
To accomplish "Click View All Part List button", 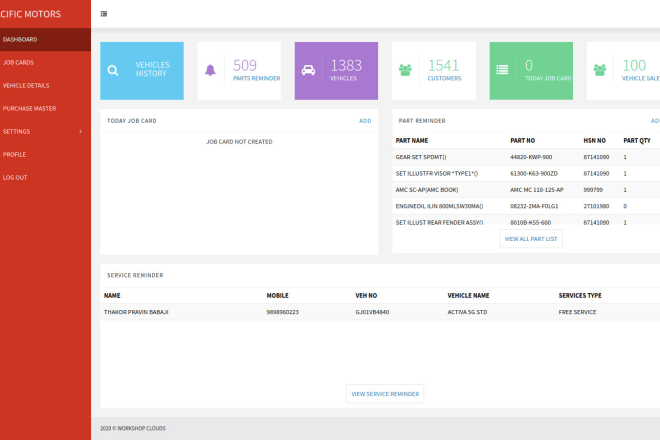I will 531,239.
